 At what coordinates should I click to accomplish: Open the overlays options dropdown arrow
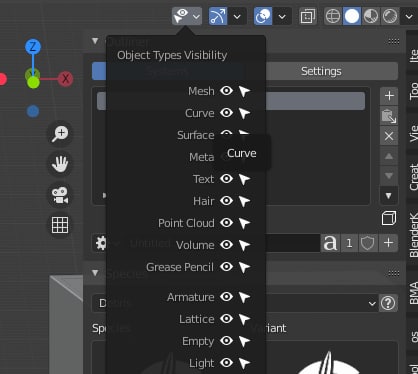click(x=282, y=16)
